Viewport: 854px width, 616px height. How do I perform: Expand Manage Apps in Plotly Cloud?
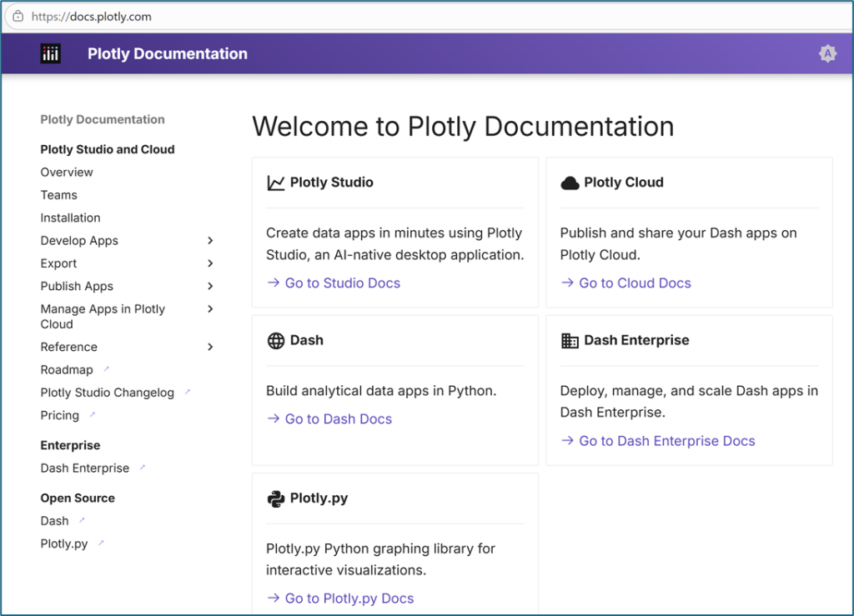point(210,309)
